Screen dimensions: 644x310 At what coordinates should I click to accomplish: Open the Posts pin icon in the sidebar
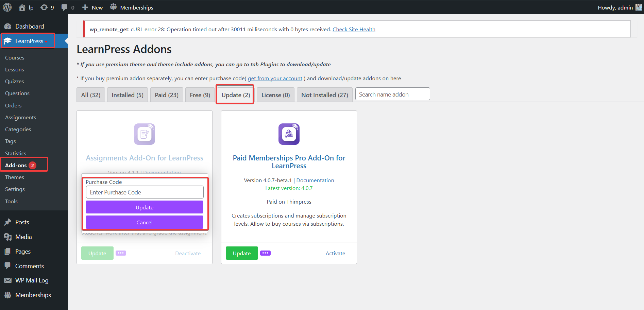tap(7, 222)
